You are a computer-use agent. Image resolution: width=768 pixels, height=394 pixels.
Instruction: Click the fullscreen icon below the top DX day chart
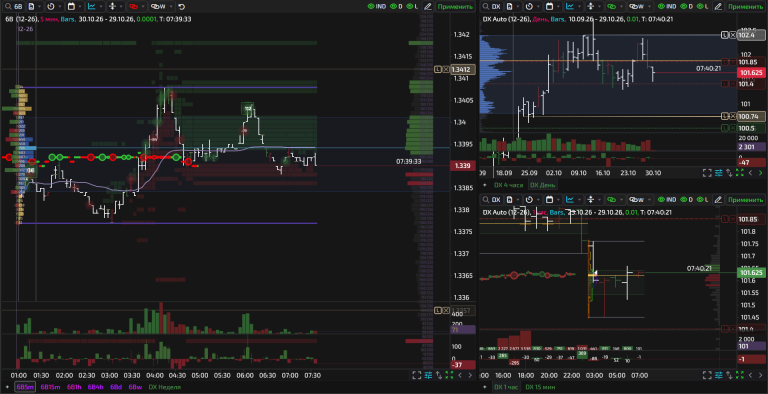[707, 173]
